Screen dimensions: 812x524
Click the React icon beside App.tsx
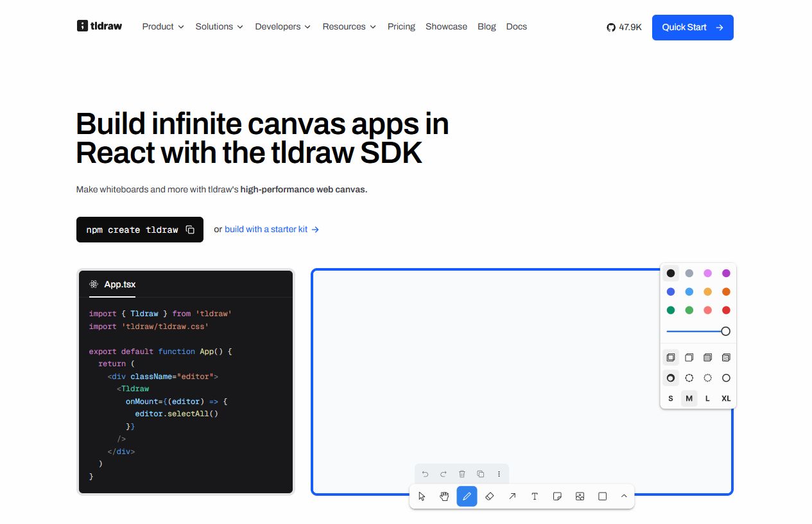click(x=94, y=284)
